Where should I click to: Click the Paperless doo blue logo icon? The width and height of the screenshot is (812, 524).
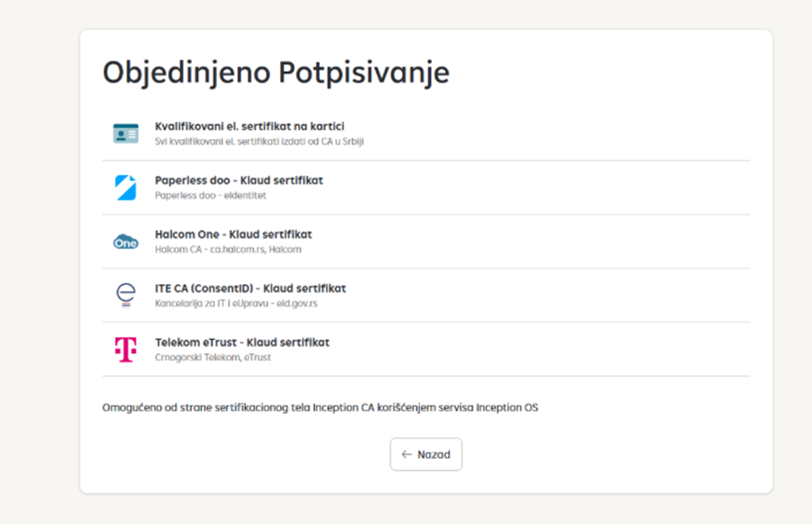(x=126, y=187)
